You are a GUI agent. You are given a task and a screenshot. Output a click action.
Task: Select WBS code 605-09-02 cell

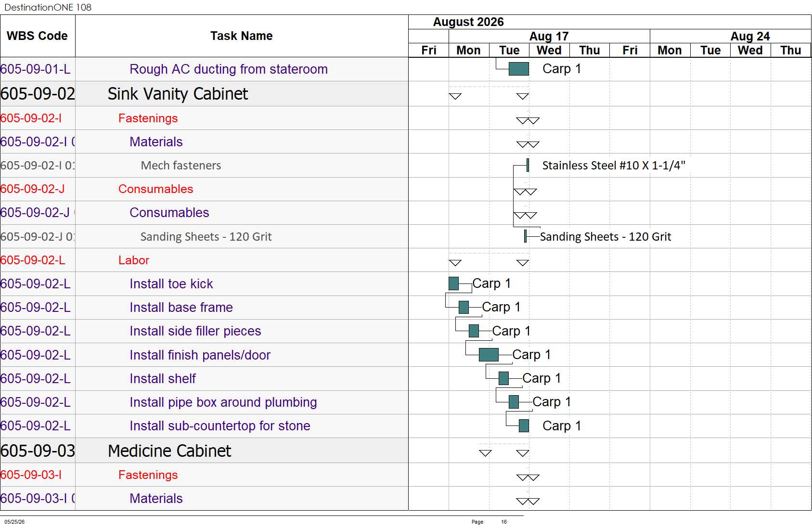[38, 94]
